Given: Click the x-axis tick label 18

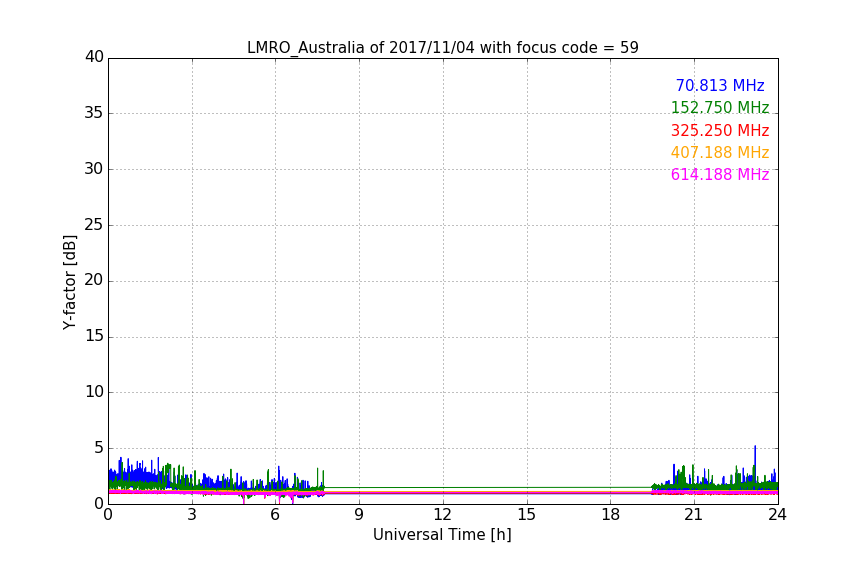Looking at the screenshot, I should 611,515.
